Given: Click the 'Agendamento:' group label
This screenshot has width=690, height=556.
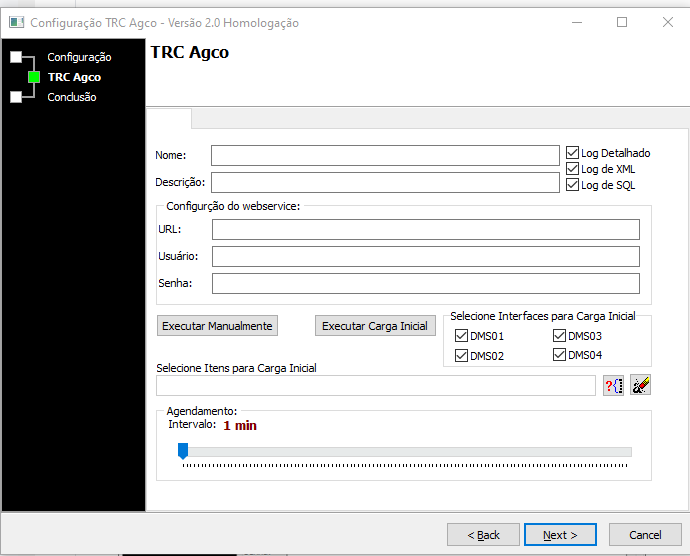Looking at the screenshot, I should 202,411.
